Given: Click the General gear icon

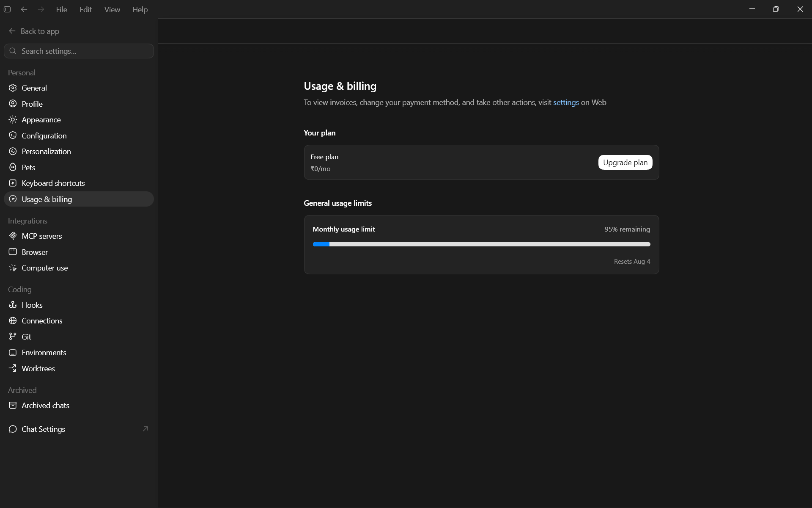Looking at the screenshot, I should [13, 88].
